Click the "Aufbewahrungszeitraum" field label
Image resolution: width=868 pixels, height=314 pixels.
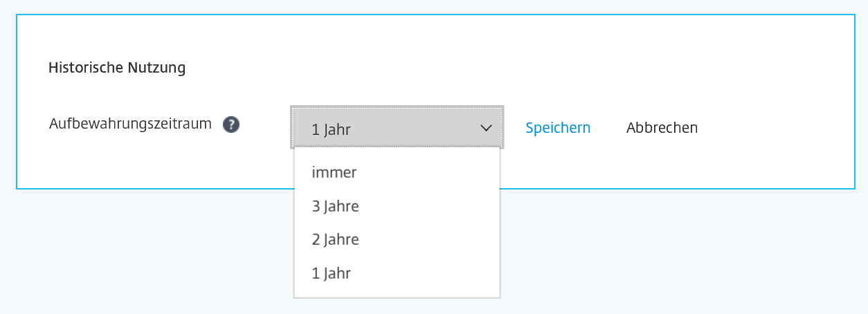(130, 124)
